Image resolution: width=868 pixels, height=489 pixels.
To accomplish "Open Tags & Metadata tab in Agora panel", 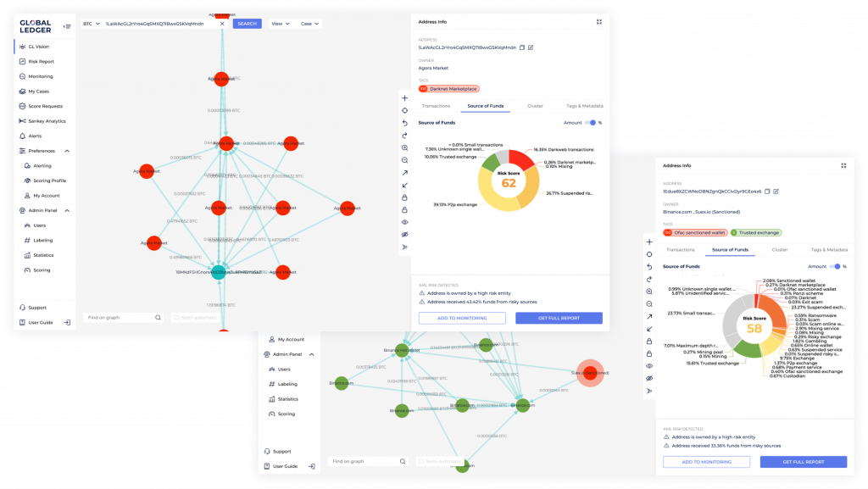I will click(x=585, y=106).
